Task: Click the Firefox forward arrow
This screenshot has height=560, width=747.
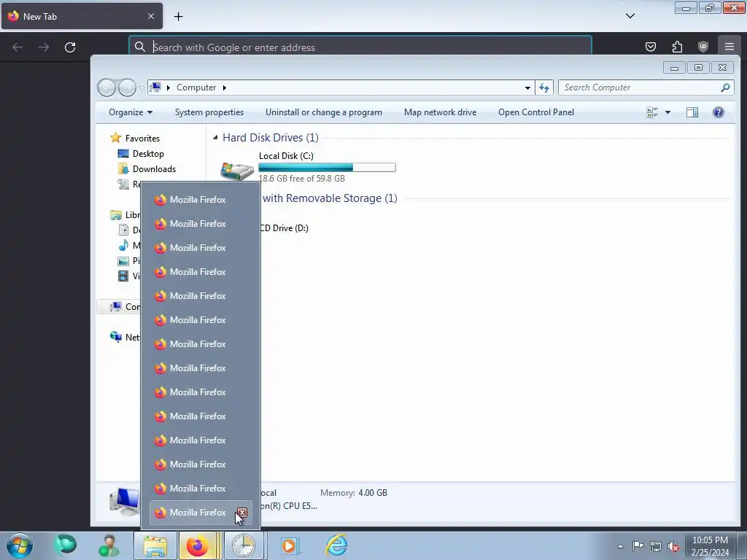Action: 44,47
